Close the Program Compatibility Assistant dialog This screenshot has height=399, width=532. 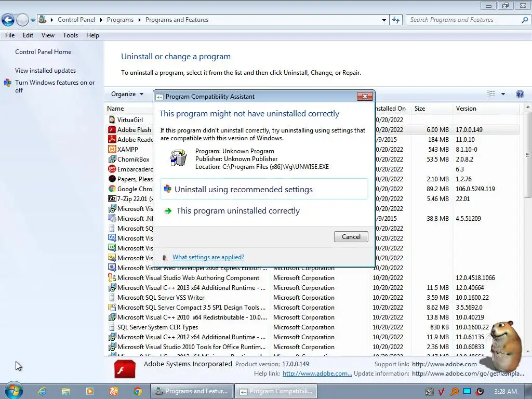(365, 96)
